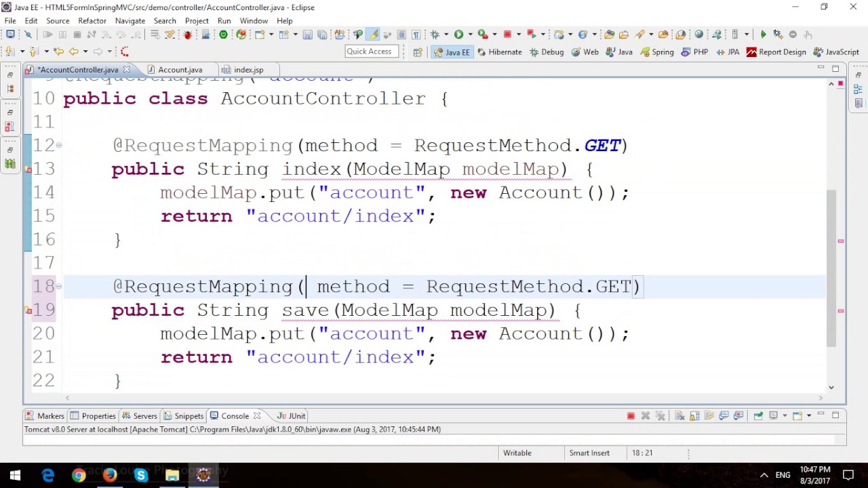The width and height of the screenshot is (868, 488).
Task: Toggle console Scroll Lock icon
Action: (x=694, y=415)
